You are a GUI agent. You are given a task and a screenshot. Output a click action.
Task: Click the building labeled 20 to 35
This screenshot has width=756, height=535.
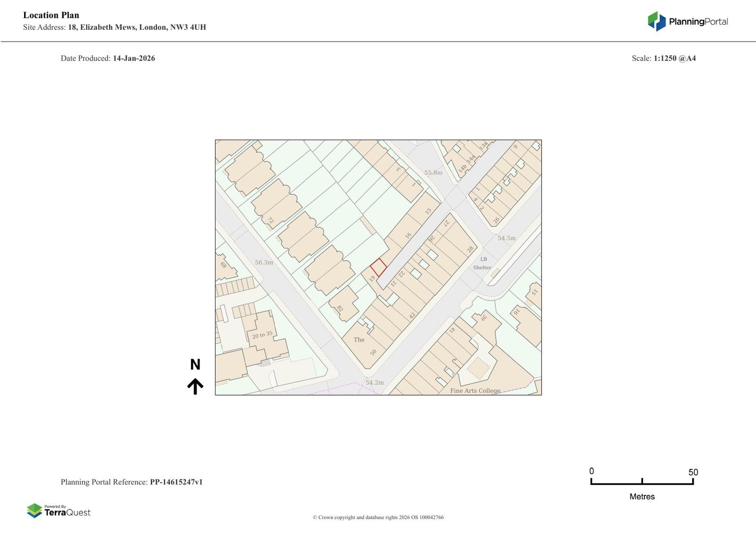coord(262,335)
